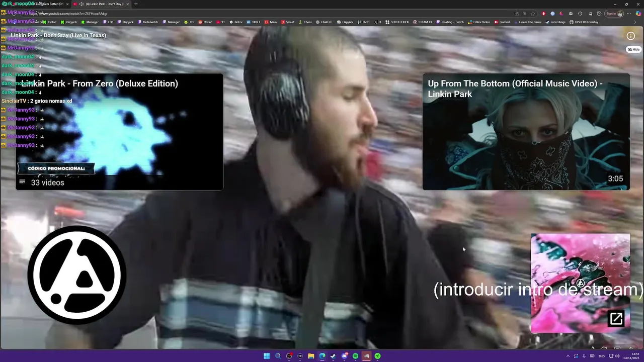Open File Explorer from the taskbar
644x362 pixels.
point(311,356)
